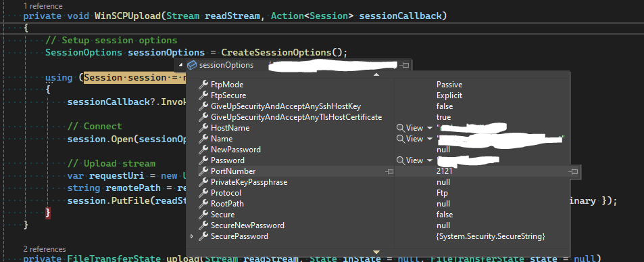This screenshot has width=644, height=262.
Task: Click the up arrow of the data tip
Action: pyautogui.click(x=376, y=74)
